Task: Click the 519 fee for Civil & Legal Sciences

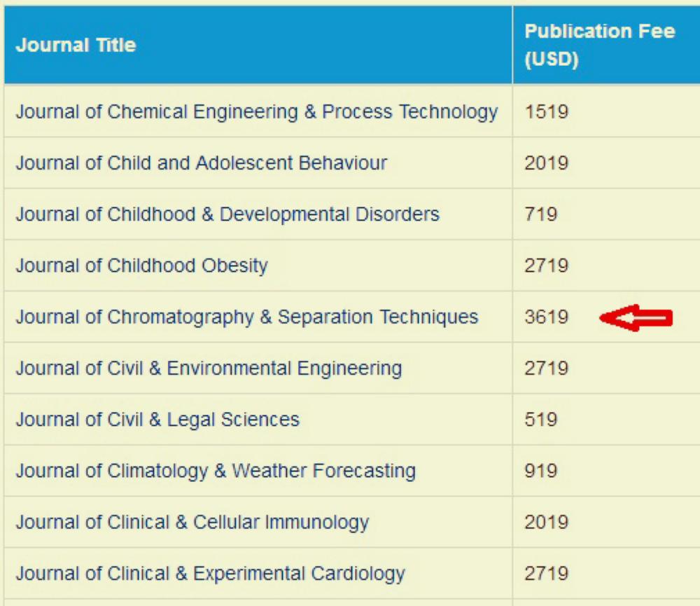Action: (540, 420)
